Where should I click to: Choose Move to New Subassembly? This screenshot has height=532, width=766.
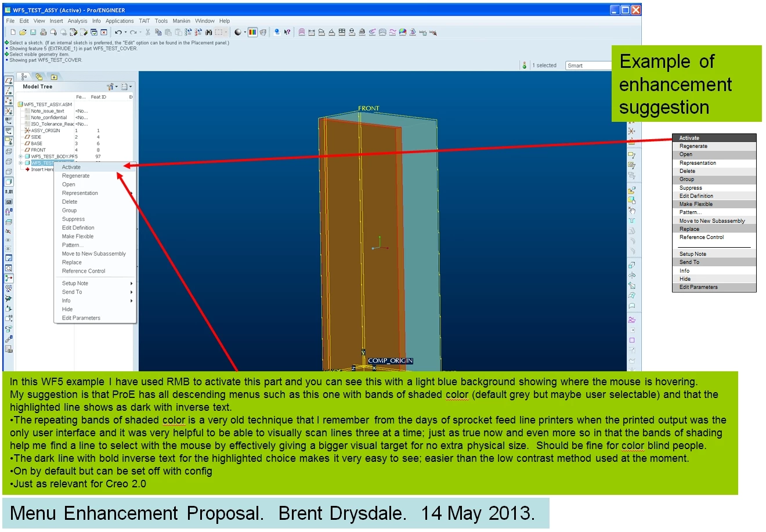pyautogui.click(x=95, y=254)
